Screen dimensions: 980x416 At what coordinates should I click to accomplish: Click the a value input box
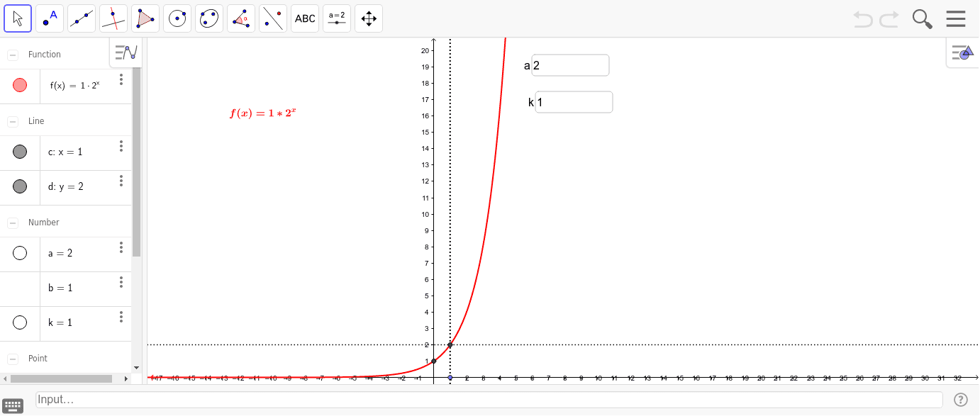[x=570, y=65]
